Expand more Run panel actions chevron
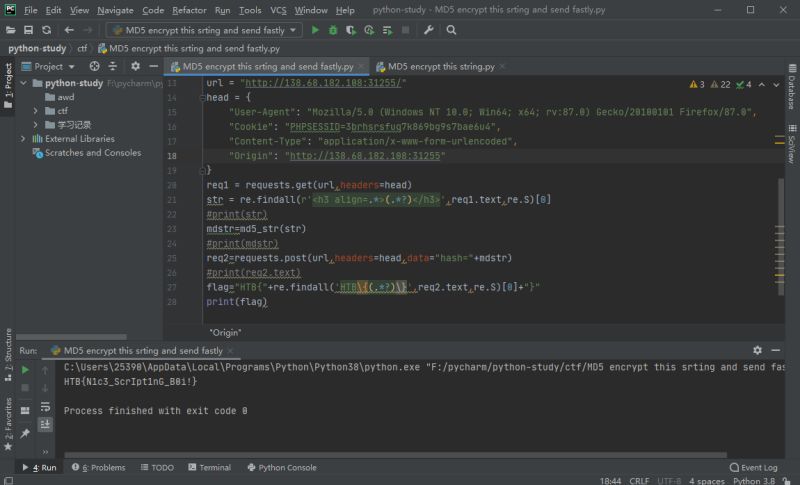Image resolution: width=800 pixels, height=485 pixels. click(x=45, y=452)
